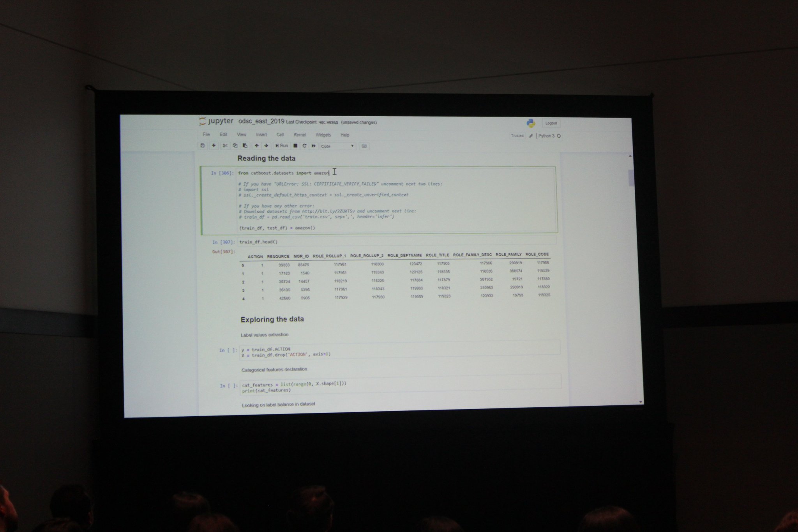Restart kernel and run all fast-forward icon

point(313,146)
